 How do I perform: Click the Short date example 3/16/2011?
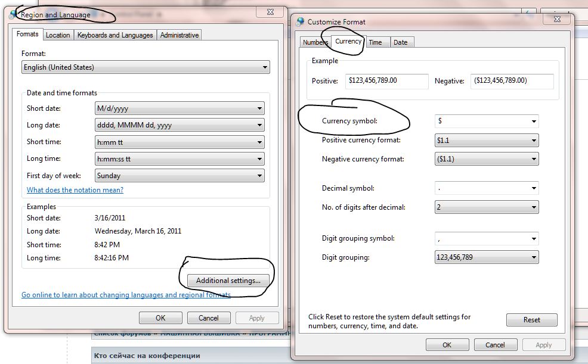110,218
